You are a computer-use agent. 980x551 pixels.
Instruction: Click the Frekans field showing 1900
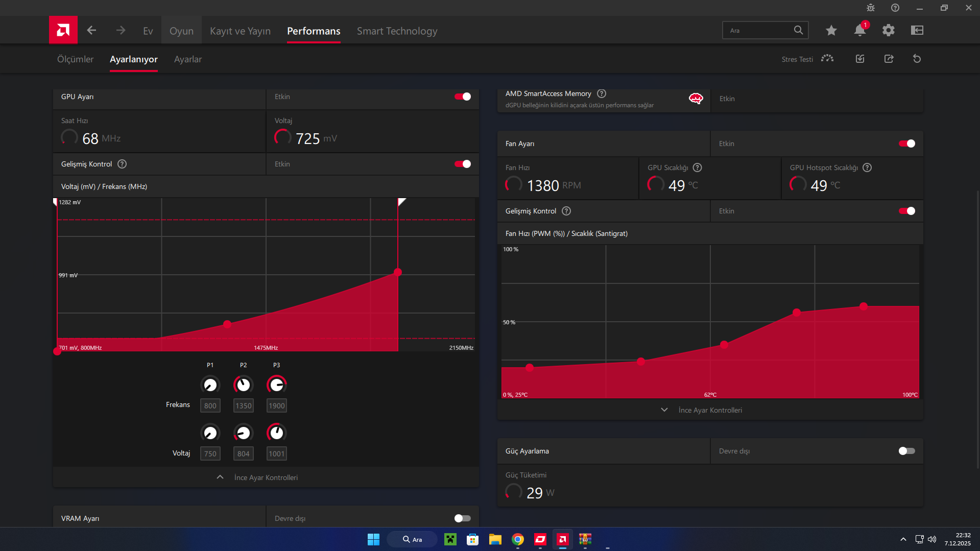[277, 405]
